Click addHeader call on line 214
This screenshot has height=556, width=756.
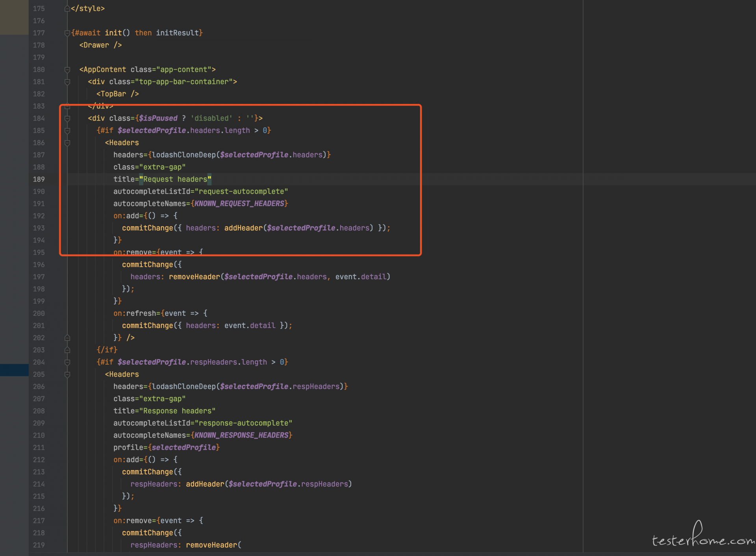205,485
